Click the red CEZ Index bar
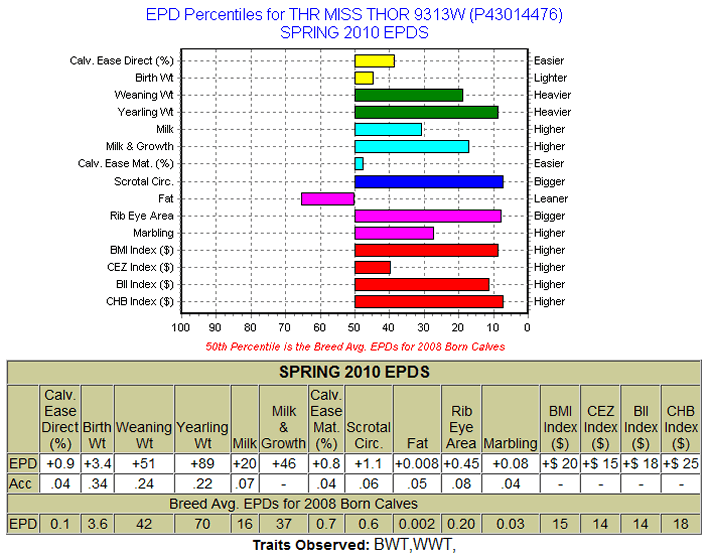Viewport: 709px width, 557px height. pyautogui.click(x=373, y=268)
